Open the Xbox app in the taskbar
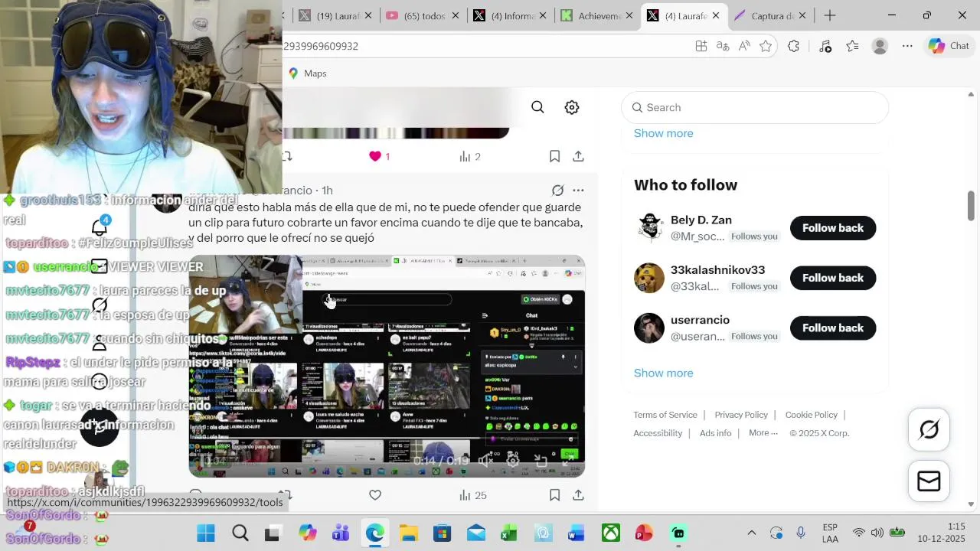 click(611, 533)
